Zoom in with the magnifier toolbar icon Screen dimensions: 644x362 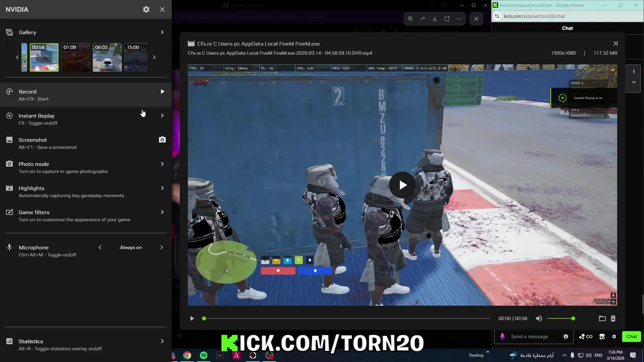(x=410, y=19)
